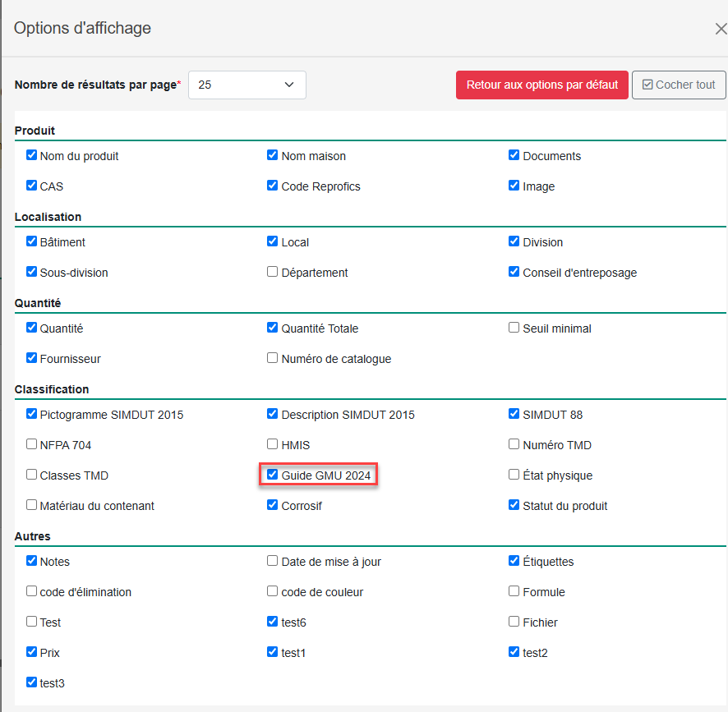Tick the Fichier checkbox
Image resolution: width=728 pixels, height=712 pixels.
tap(514, 622)
